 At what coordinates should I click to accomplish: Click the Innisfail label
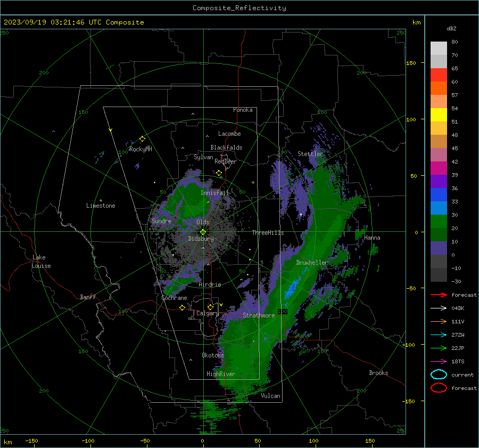tap(214, 193)
